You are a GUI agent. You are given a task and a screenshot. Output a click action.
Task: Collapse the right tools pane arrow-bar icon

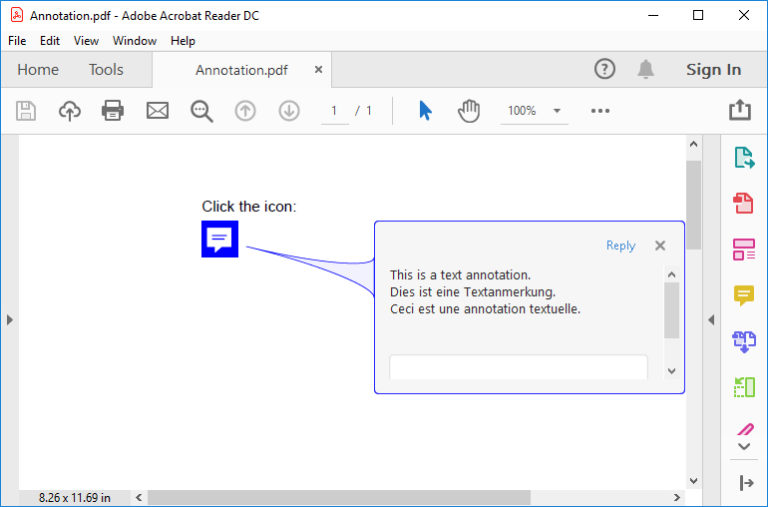[746, 483]
